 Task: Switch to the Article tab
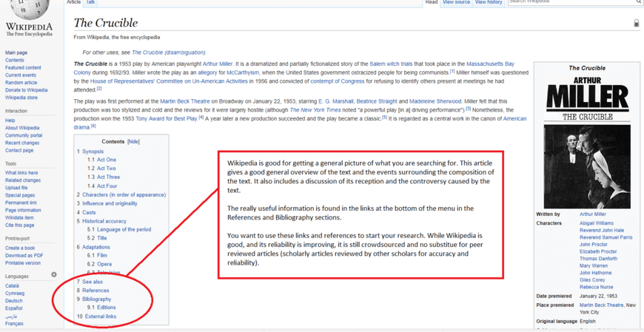point(74,2)
